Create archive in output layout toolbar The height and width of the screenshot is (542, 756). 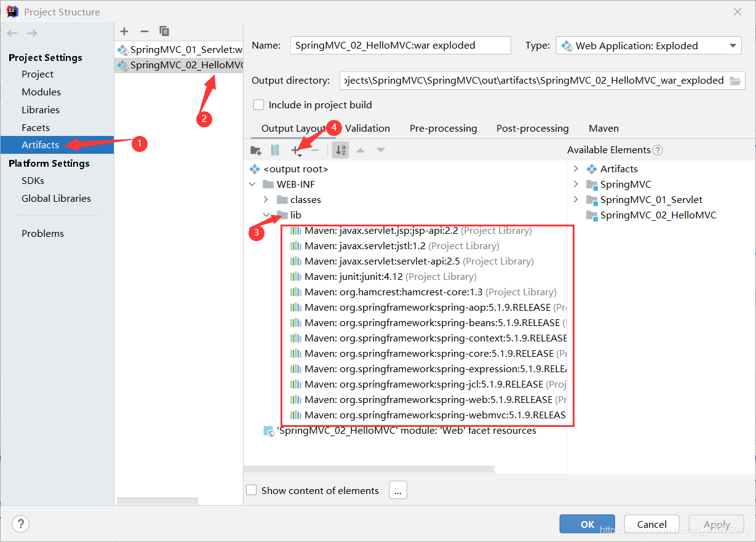pos(275,150)
